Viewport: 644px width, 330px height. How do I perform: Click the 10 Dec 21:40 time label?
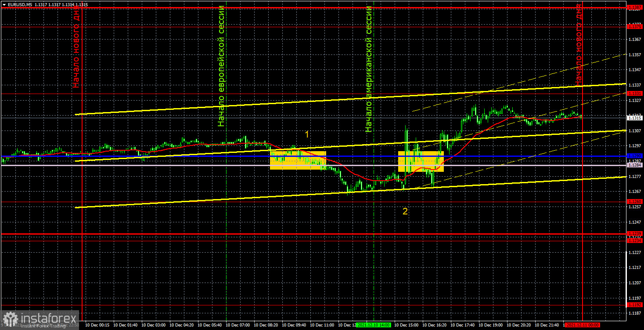[x=547, y=325]
